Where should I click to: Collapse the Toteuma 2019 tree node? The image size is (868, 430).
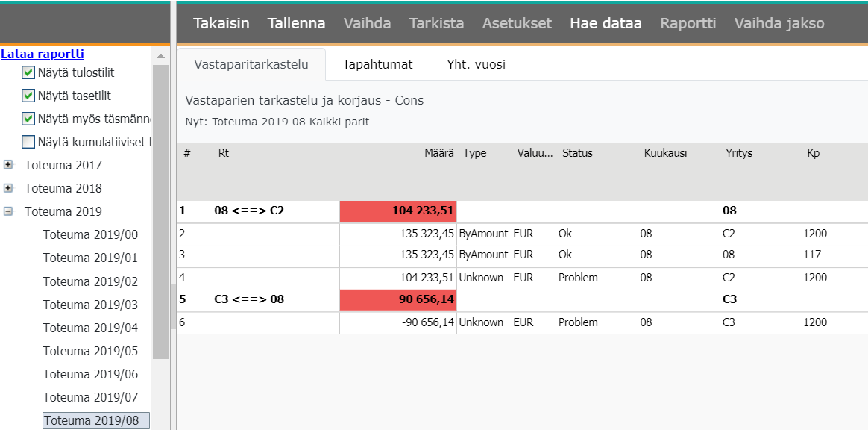[x=8, y=211]
